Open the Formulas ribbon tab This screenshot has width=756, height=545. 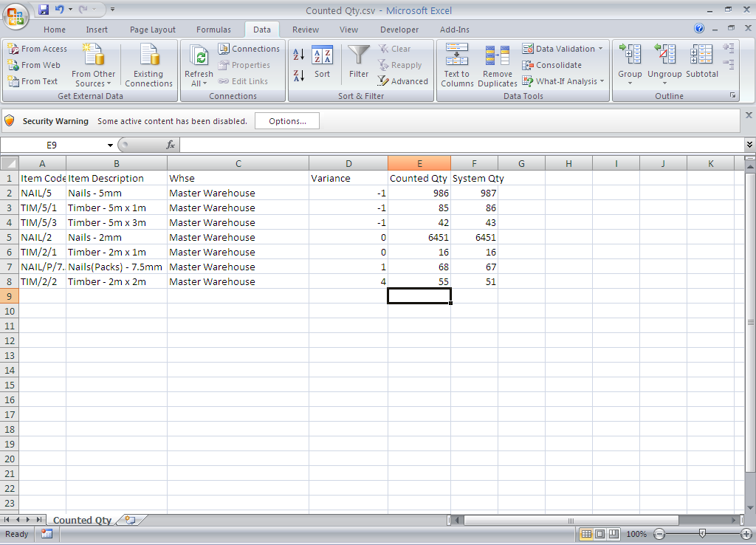213,30
